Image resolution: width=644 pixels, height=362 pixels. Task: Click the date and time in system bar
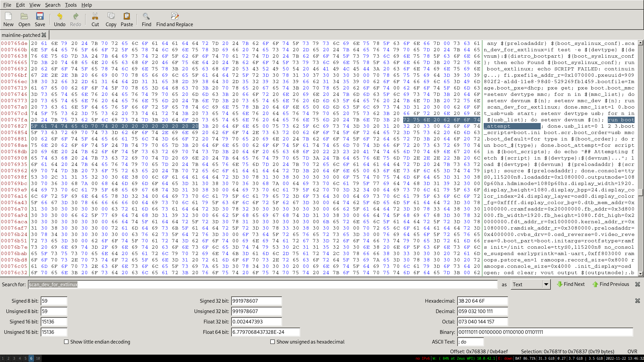click(x=624, y=358)
